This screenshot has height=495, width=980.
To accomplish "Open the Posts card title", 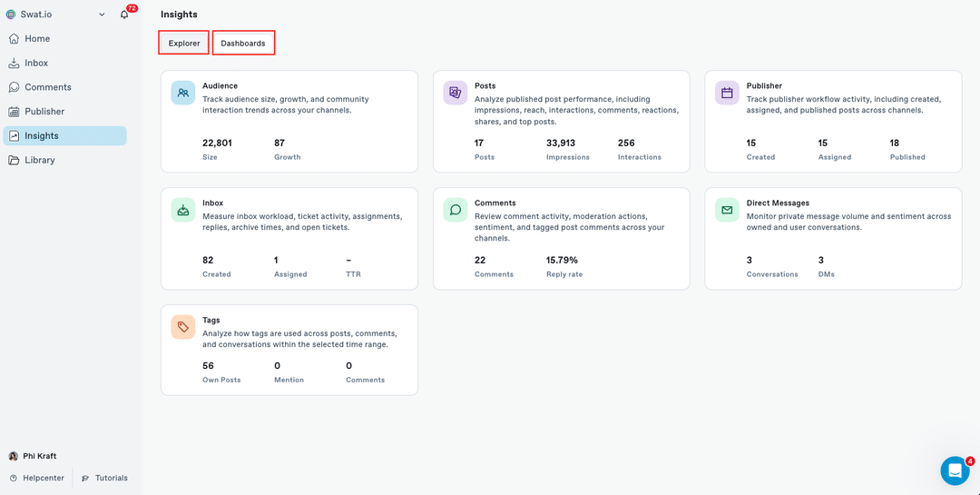I will 485,85.
